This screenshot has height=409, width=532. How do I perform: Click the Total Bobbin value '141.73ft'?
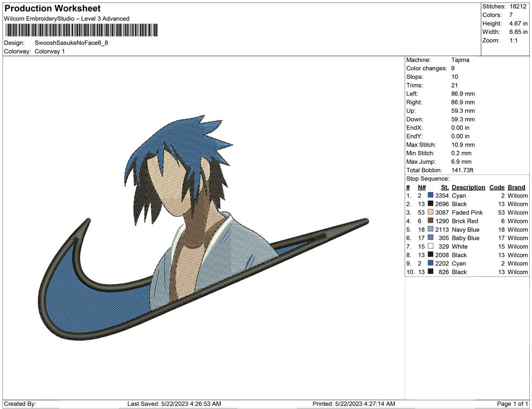463,170
